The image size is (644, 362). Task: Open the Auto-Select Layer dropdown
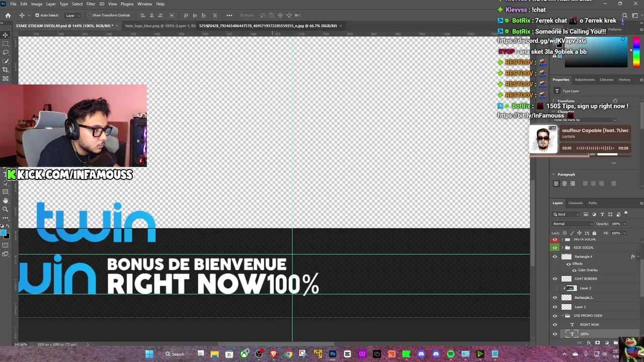coord(73,15)
